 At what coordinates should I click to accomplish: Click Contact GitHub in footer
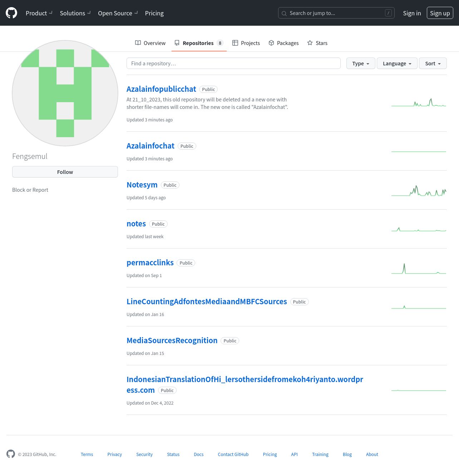(x=233, y=454)
